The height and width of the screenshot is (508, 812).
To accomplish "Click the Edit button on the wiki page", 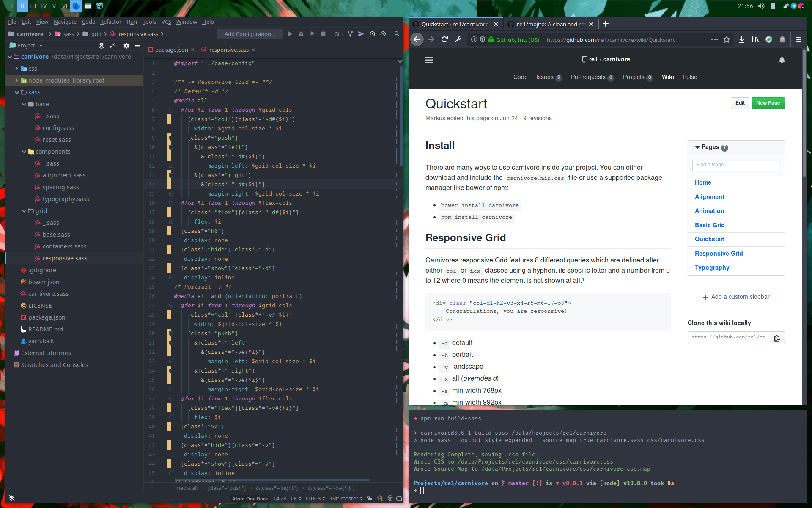I will click(740, 103).
